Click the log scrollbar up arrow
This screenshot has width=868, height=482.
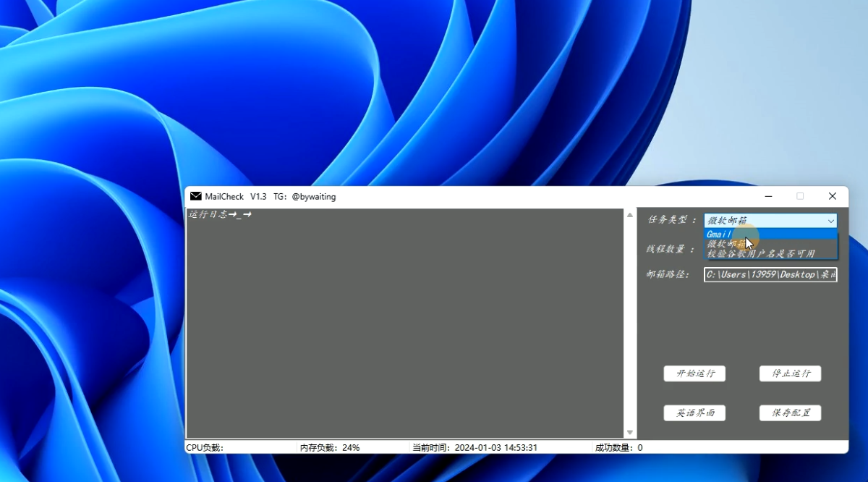click(x=629, y=215)
